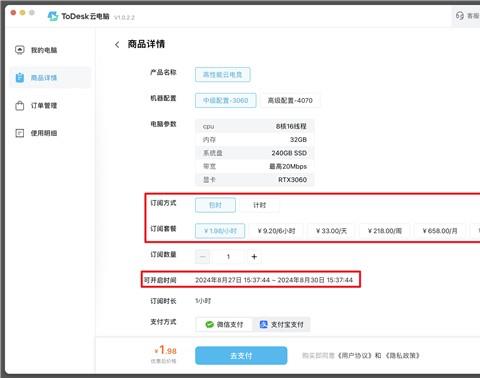Open 使用明细 in the sidebar
The width and height of the screenshot is (480, 378).
(x=50, y=133)
